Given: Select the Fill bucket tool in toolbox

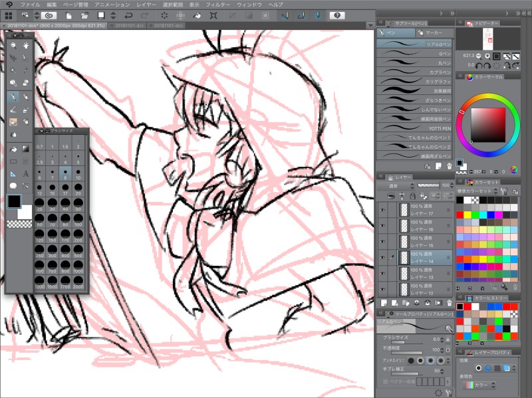Looking at the screenshot, I should pos(13,149).
